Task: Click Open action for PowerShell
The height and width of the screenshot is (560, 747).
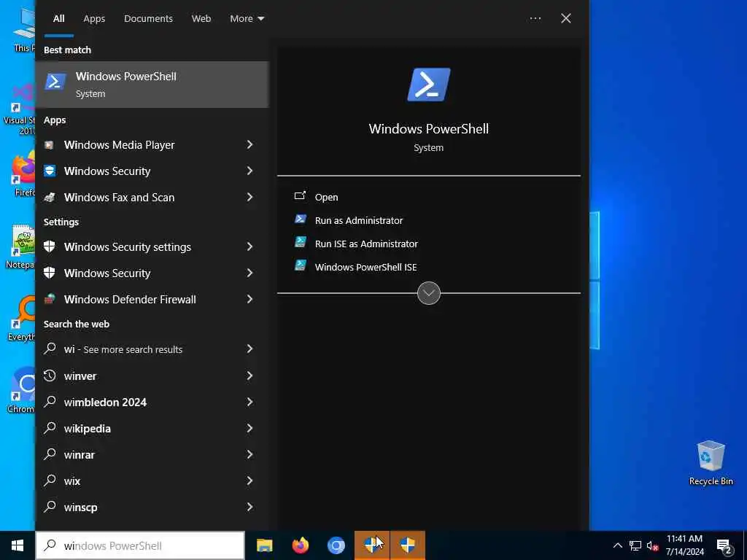Action: point(326,197)
